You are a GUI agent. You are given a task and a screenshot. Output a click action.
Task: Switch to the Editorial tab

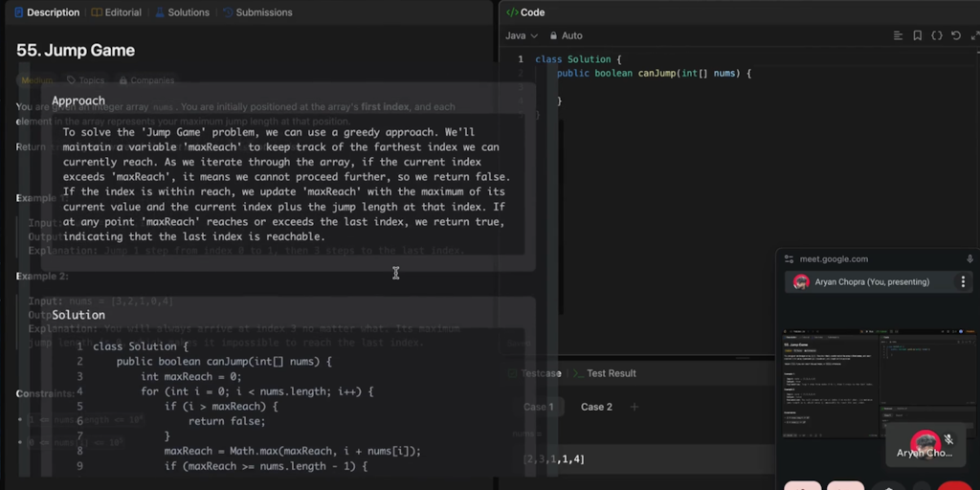click(x=116, y=12)
